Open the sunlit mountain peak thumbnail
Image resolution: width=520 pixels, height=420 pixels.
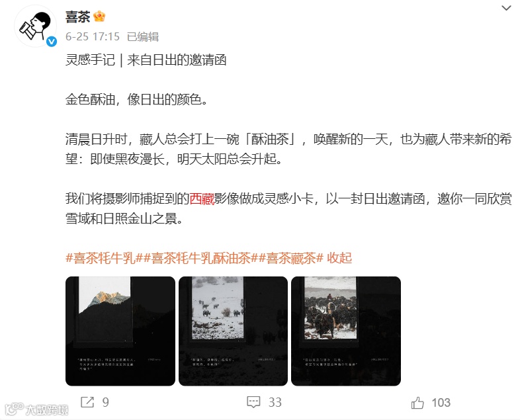click(120, 331)
